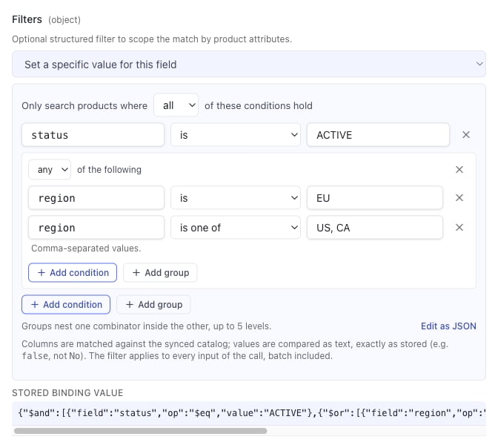Add group at the top level
This screenshot has height=448, width=498.
[153, 304]
